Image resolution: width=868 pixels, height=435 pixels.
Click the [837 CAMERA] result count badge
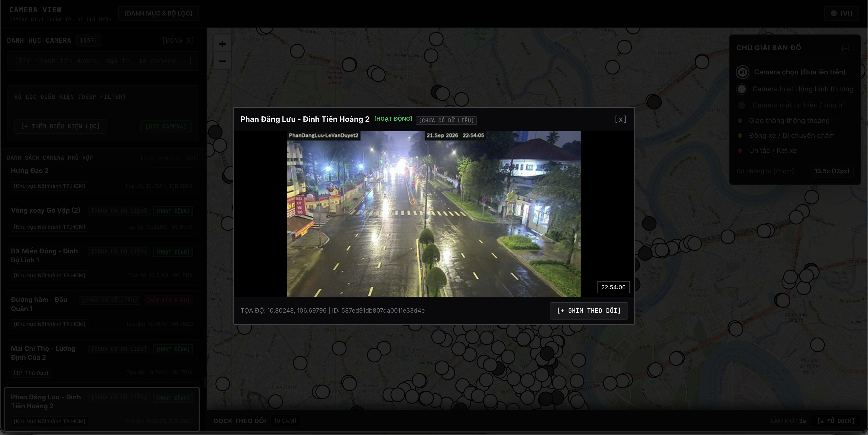coord(166,126)
